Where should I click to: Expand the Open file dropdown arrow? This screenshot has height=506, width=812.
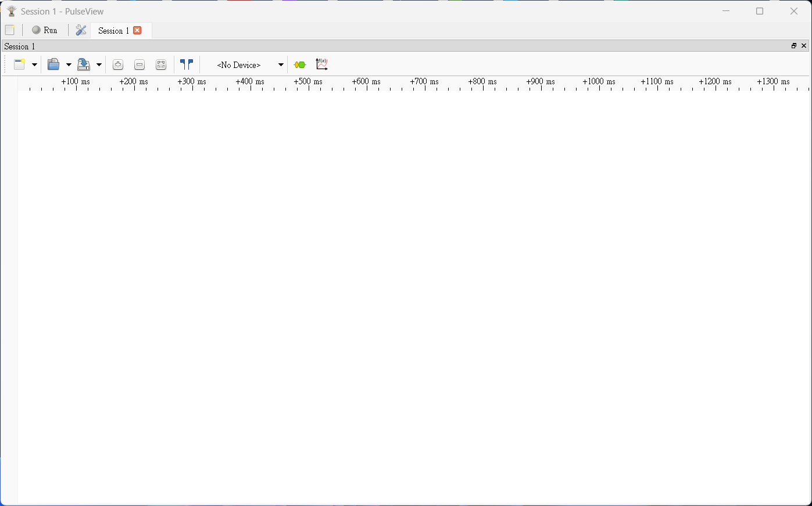click(x=69, y=64)
